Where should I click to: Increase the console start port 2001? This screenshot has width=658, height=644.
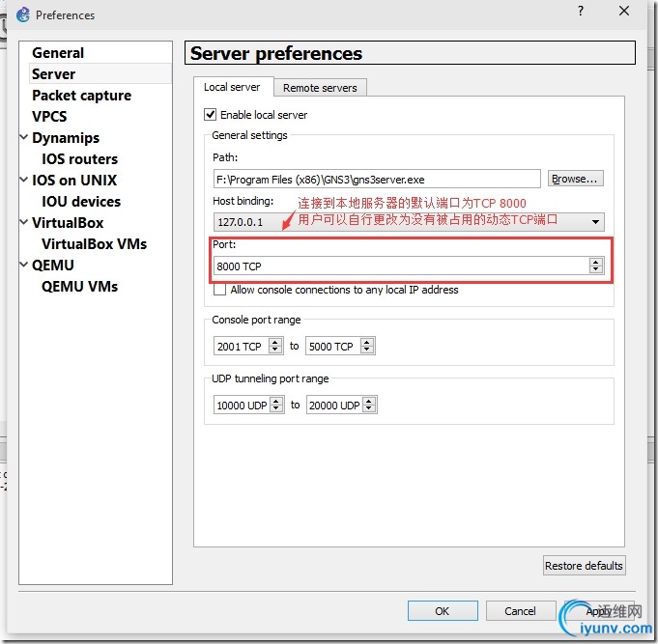coord(275,342)
